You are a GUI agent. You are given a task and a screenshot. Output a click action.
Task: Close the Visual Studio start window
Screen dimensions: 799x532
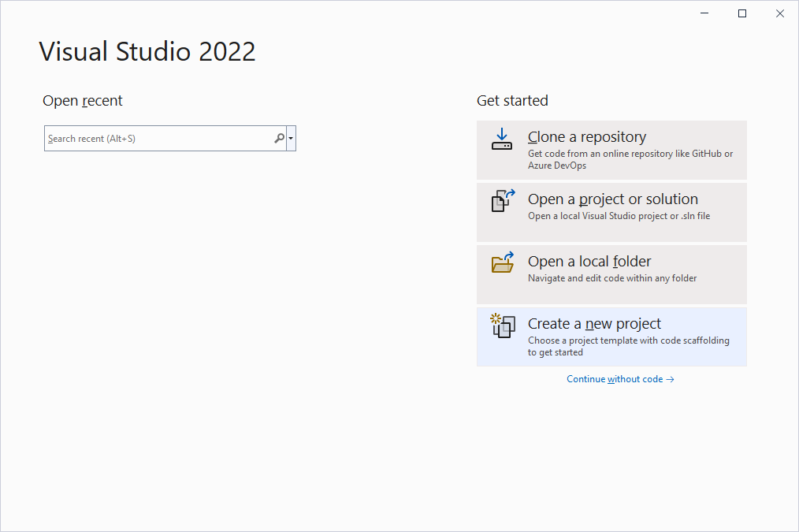[780, 13]
